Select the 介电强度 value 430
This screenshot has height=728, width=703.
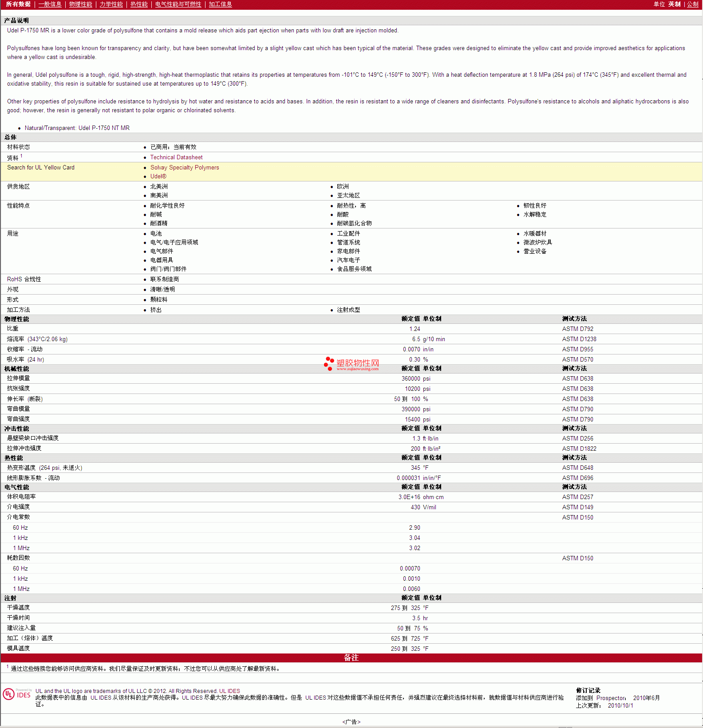(x=415, y=508)
